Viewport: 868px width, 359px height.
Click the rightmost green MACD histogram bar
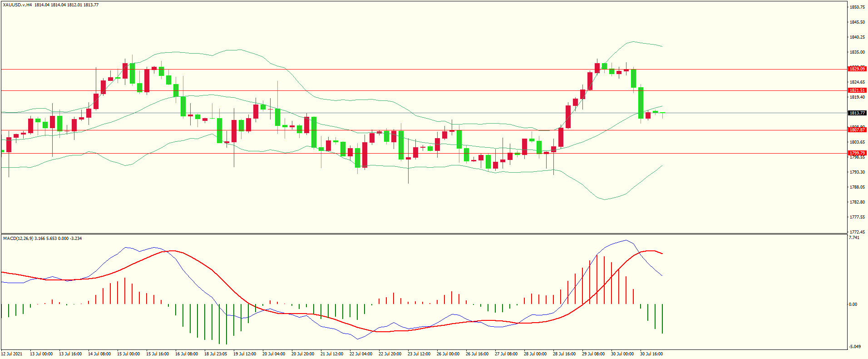tap(662, 319)
